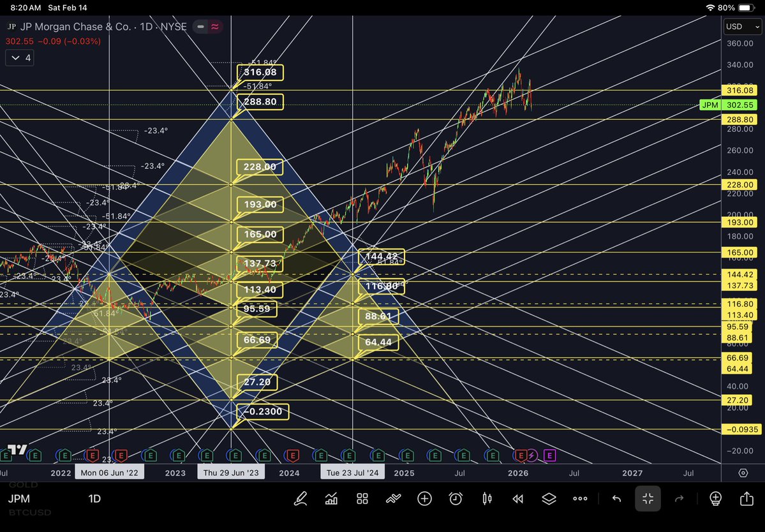Select the 88.61 callout on the chart
765x532 pixels.
click(x=378, y=316)
